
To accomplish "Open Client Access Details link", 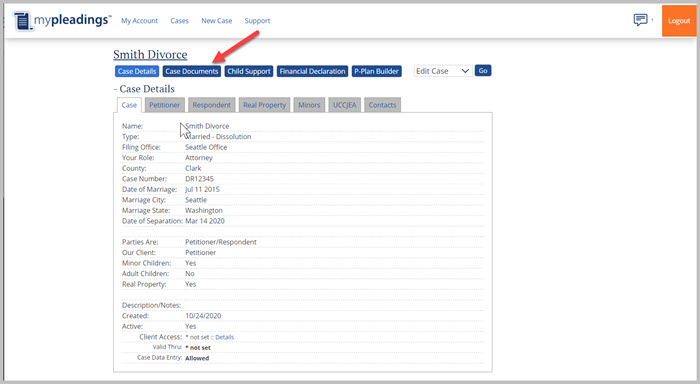I will [x=225, y=337].
